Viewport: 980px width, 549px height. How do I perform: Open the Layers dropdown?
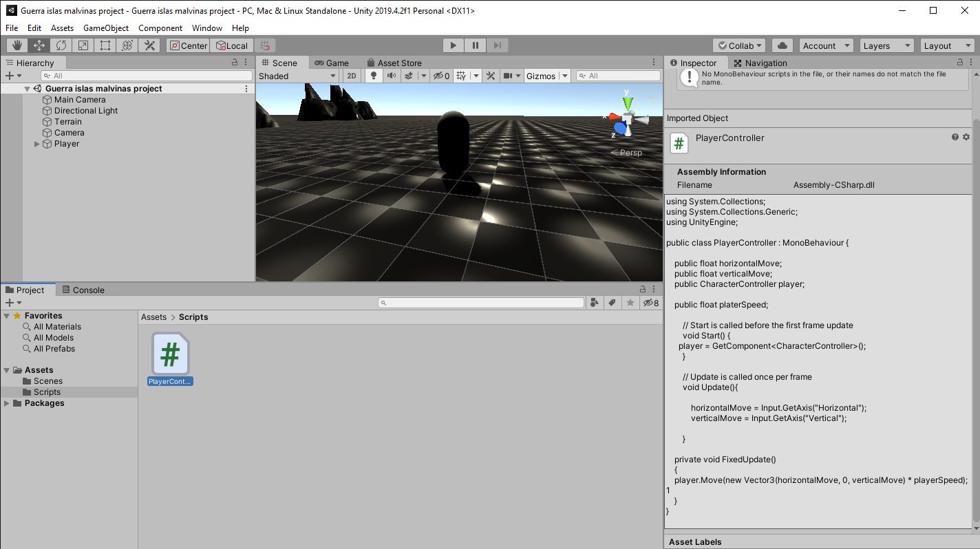(886, 45)
